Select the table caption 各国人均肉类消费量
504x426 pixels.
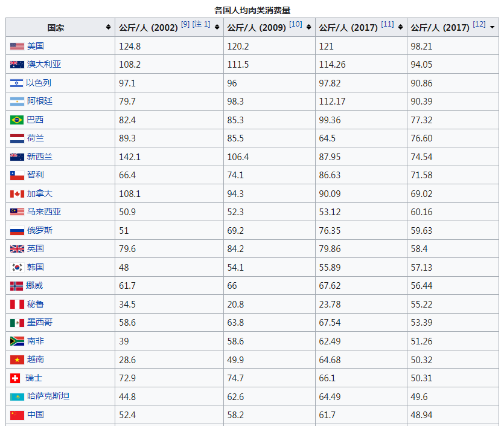click(x=252, y=10)
